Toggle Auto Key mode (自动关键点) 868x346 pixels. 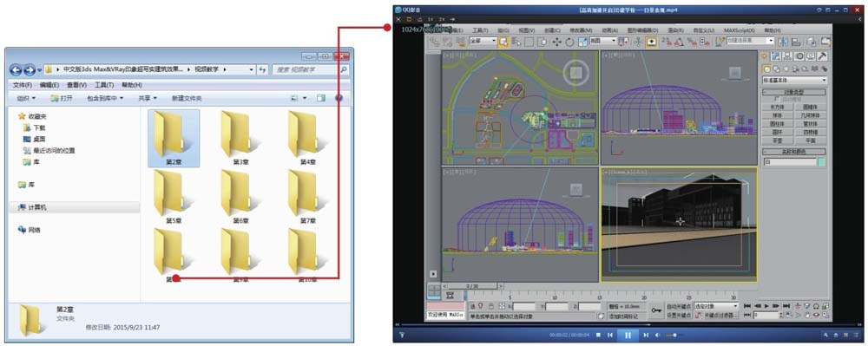point(679,305)
